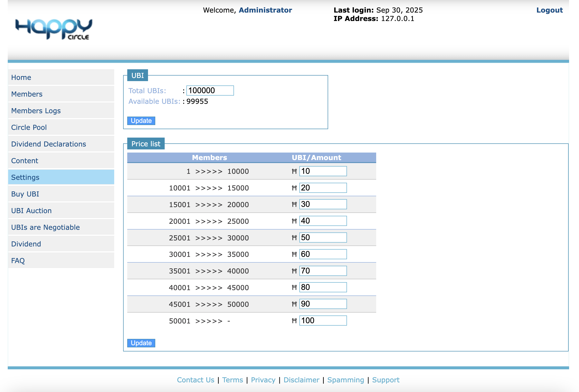Open Terms footer link
Image resolution: width=579 pixels, height=392 pixels.
[x=233, y=380]
